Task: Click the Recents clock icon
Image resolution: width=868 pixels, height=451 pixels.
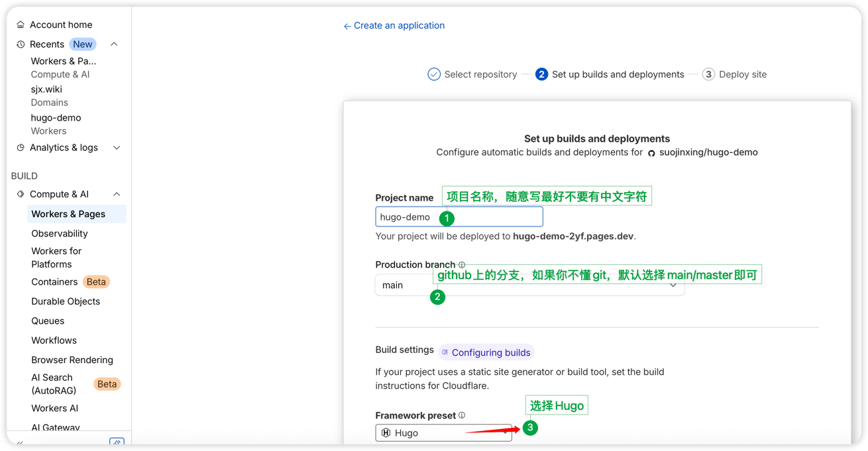Action: pyautogui.click(x=21, y=44)
